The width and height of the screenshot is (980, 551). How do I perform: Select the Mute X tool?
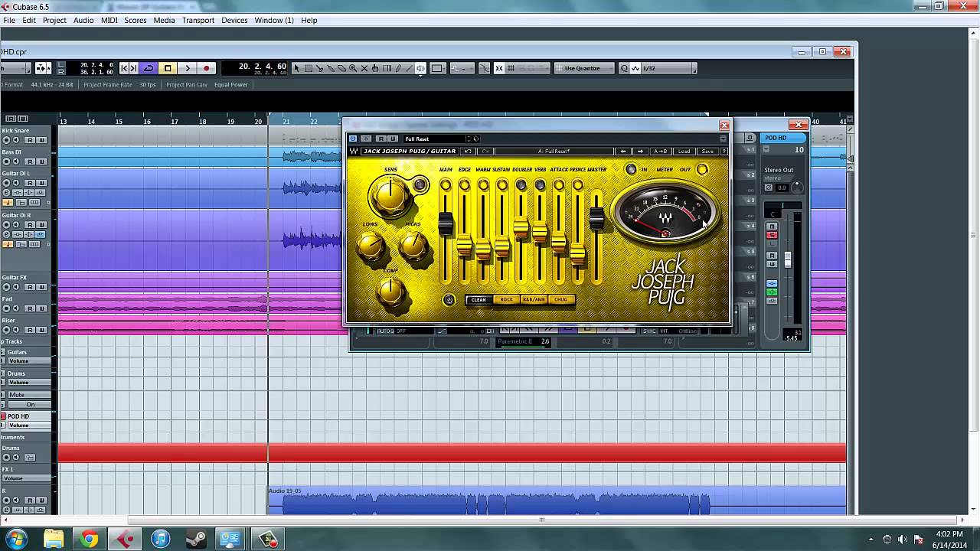click(x=364, y=68)
